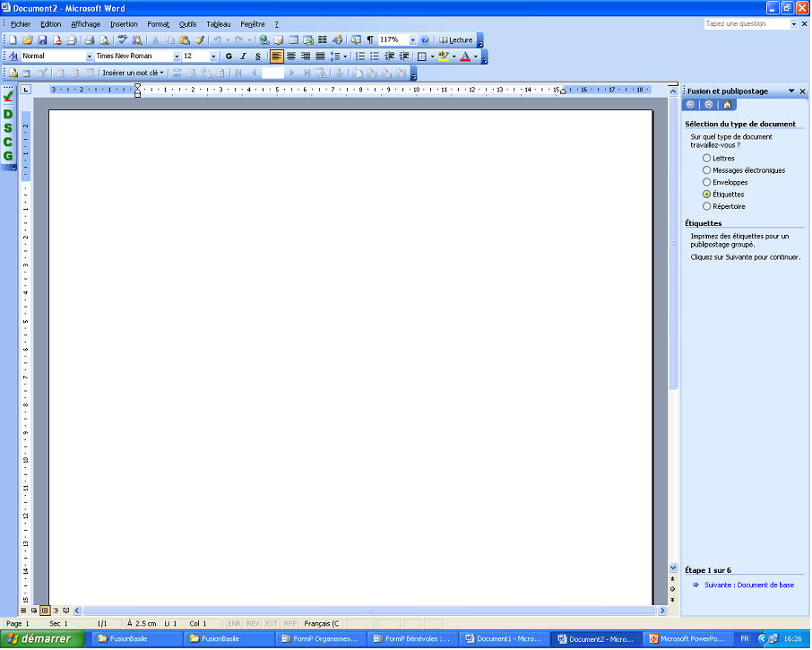
Task: Paste clipboard contents
Action: (x=185, y=39)
